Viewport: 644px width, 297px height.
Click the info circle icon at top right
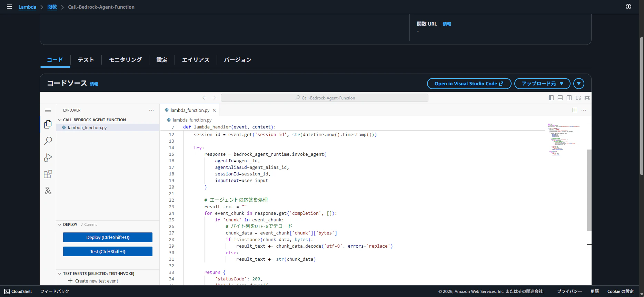628,7
